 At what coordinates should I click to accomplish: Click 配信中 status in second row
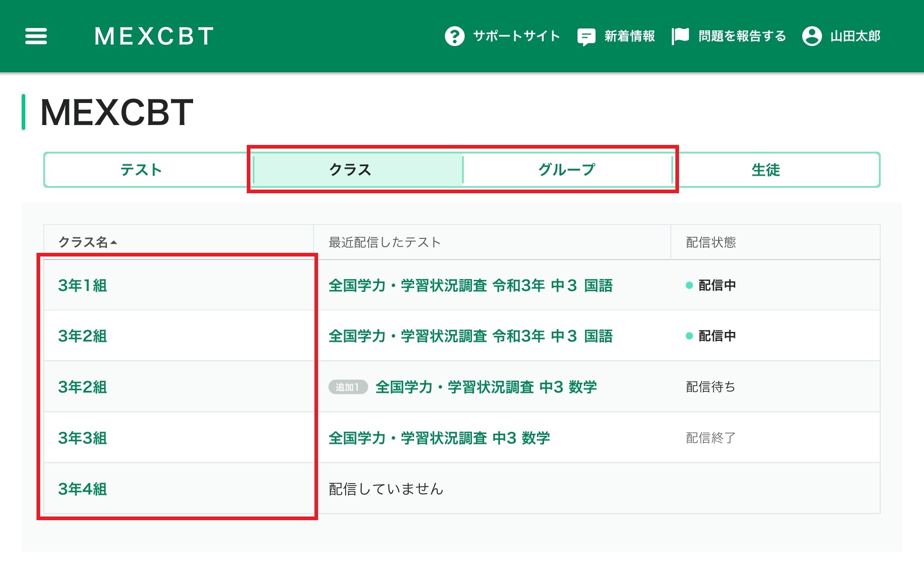coord(711,336)
